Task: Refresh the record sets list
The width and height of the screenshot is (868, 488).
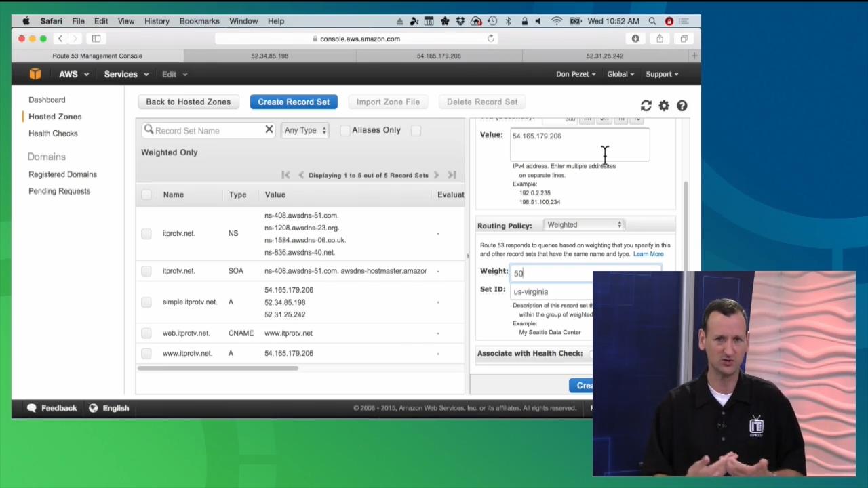Action: click(646, 106)
